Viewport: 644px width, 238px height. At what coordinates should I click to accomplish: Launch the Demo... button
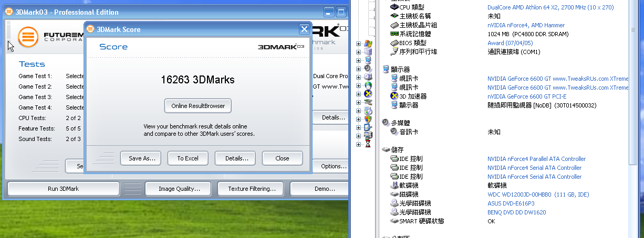(x=320, y=189)
